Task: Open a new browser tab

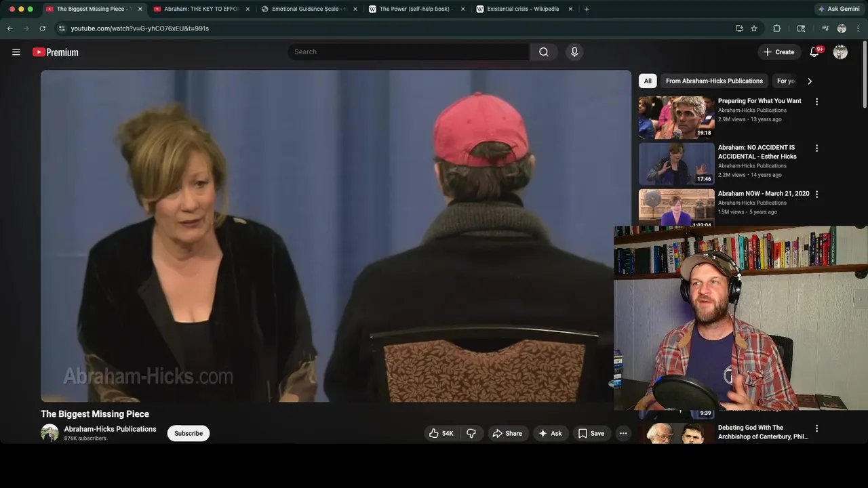Action: [587, 9]
